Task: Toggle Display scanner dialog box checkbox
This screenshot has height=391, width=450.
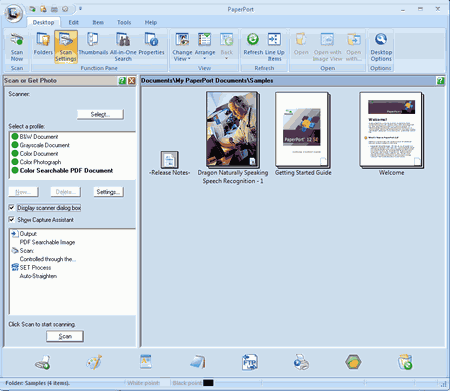Action: 12,208
